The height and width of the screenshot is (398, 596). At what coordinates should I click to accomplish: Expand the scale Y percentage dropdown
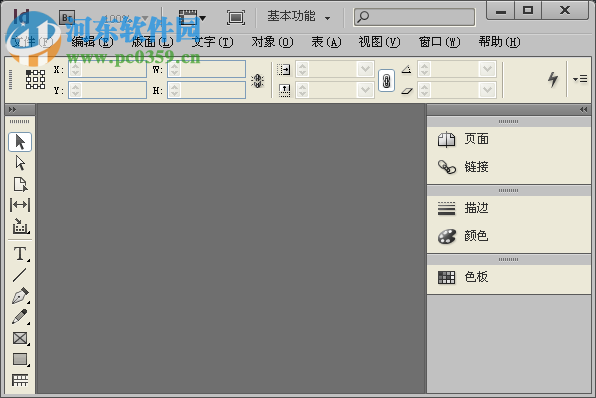pos(365,90)
